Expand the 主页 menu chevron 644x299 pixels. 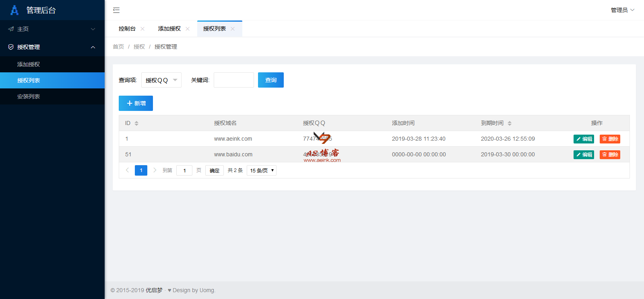click(93, 29)
